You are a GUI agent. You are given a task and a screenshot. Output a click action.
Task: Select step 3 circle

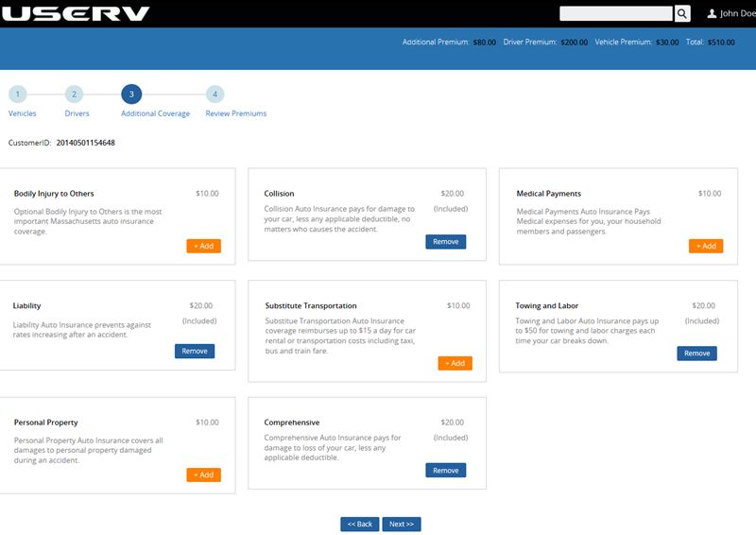coord(131,95)
